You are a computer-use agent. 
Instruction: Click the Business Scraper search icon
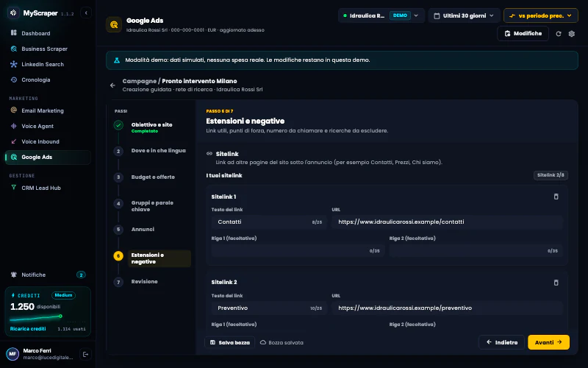point(14,49)
